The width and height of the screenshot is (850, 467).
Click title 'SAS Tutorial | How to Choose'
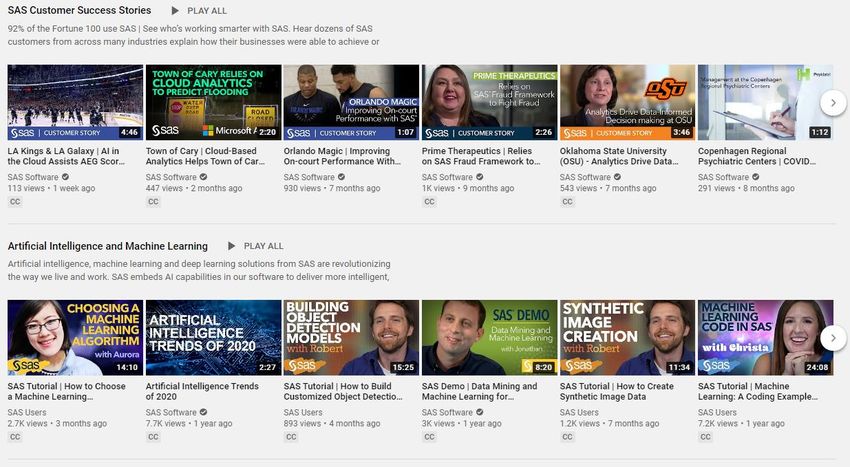pyautogui.click(x=67, y=392)
